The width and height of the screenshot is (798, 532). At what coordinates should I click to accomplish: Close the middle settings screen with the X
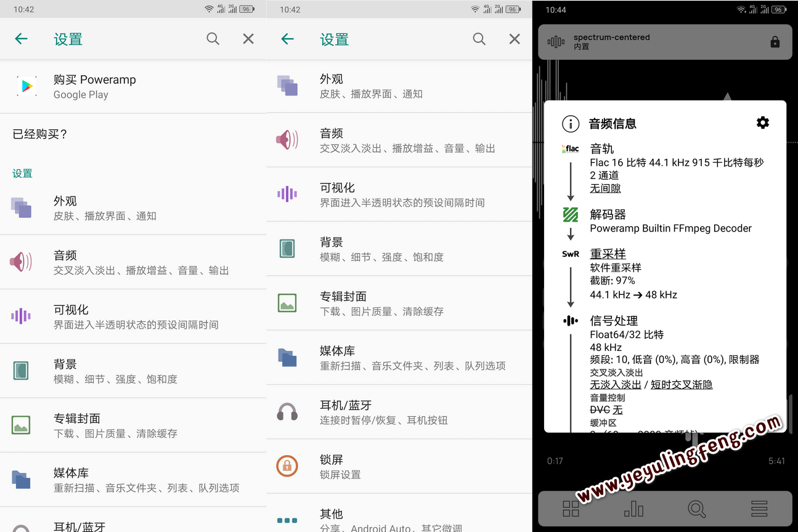[x=515, y=39]
